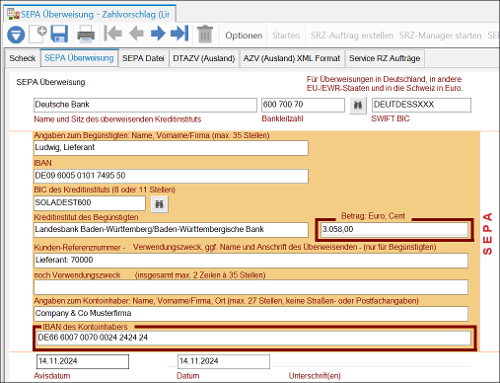Search BIC with binoculars beside SOLADEST600
500x383 pixels.
click(160, 204)
